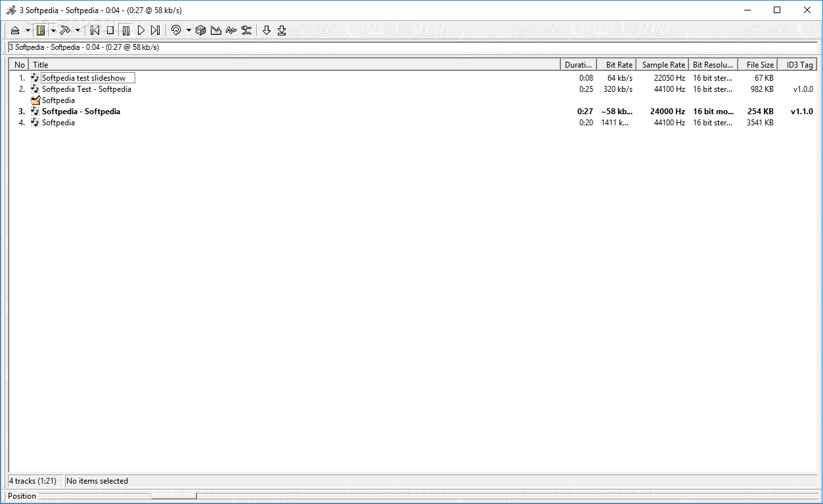Select the bold 'Softpedia - Softpedia' track

pyautogui.click(x=81, y=112)
